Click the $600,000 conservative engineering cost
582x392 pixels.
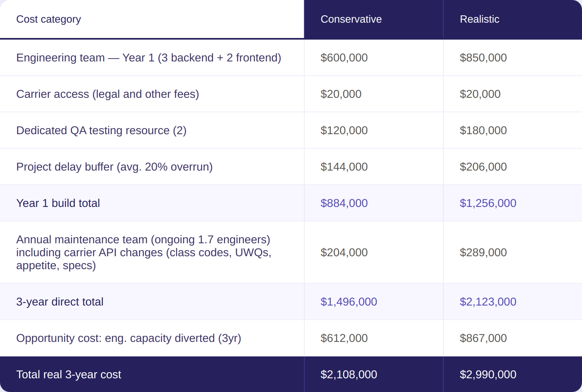pyautogui.click(x=344, y=58)
